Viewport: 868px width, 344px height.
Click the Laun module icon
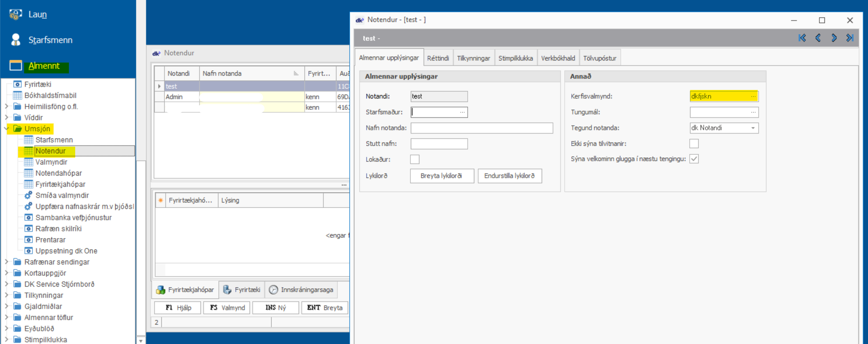[x=16, y=14]
